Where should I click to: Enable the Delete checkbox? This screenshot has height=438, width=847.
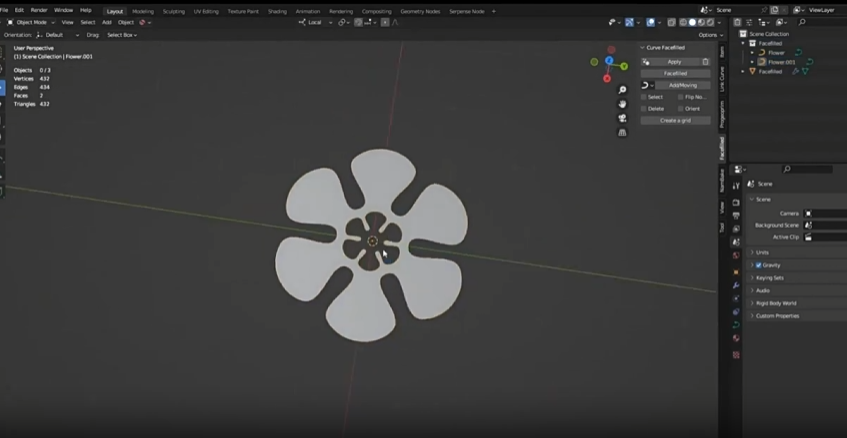coord(644,109)
